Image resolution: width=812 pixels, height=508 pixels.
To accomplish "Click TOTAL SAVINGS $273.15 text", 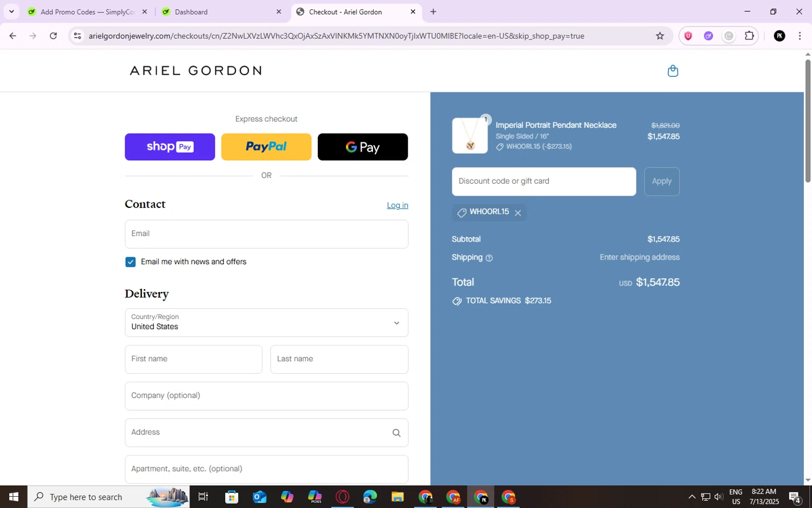I will (x=508, y=301).
